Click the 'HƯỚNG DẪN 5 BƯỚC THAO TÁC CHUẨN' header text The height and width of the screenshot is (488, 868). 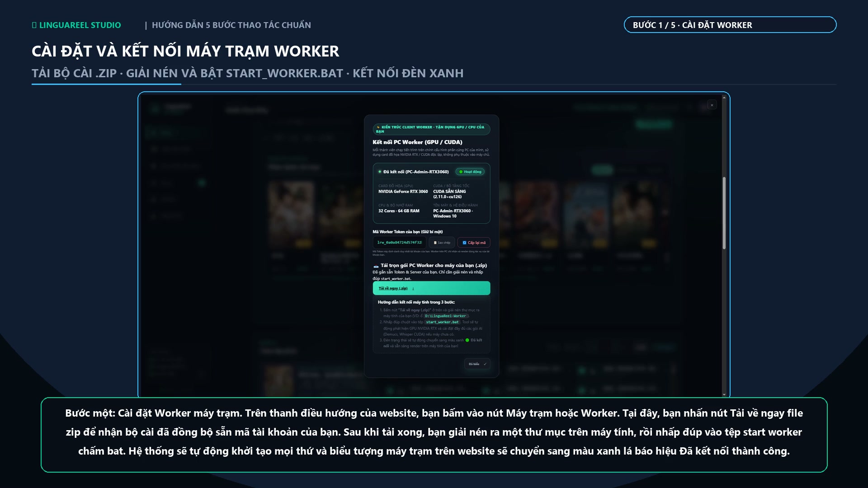click(x=231, y=25)
